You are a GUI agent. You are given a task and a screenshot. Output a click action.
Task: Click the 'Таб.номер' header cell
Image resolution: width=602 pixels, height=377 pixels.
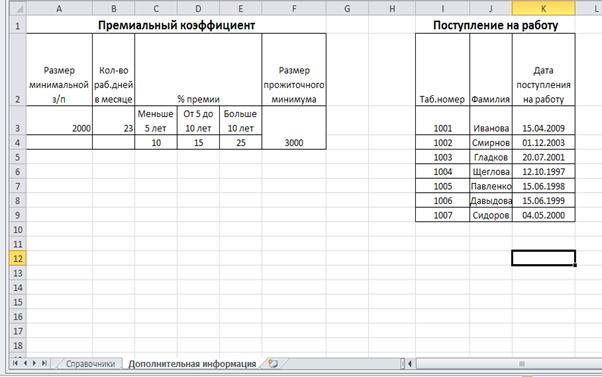tap(442, 70)
